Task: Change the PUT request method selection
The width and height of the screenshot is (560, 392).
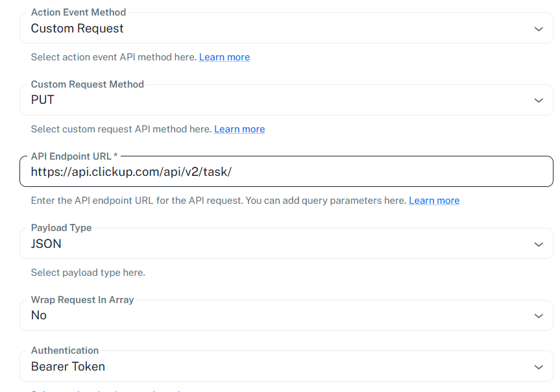Action: click(286, 100)
